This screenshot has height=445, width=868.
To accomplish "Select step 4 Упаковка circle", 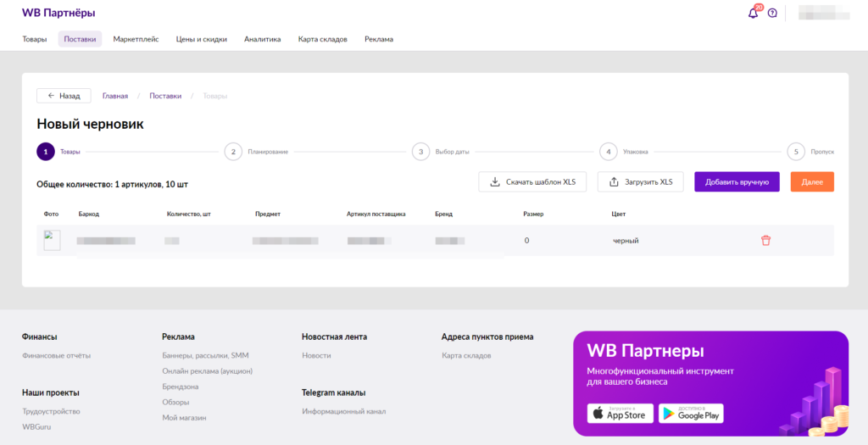I will (609, 152).
